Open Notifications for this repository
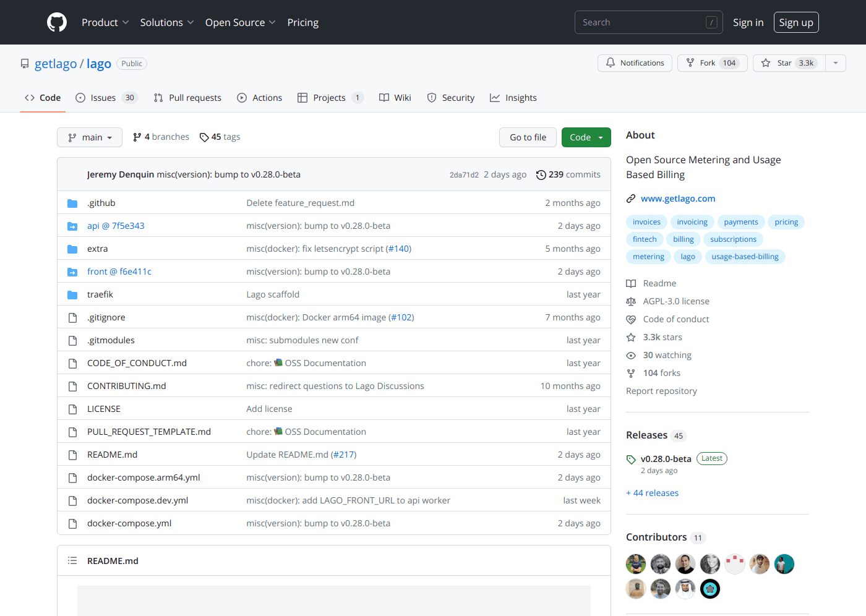Screen dimensions: 866x616 pos(635,63)
